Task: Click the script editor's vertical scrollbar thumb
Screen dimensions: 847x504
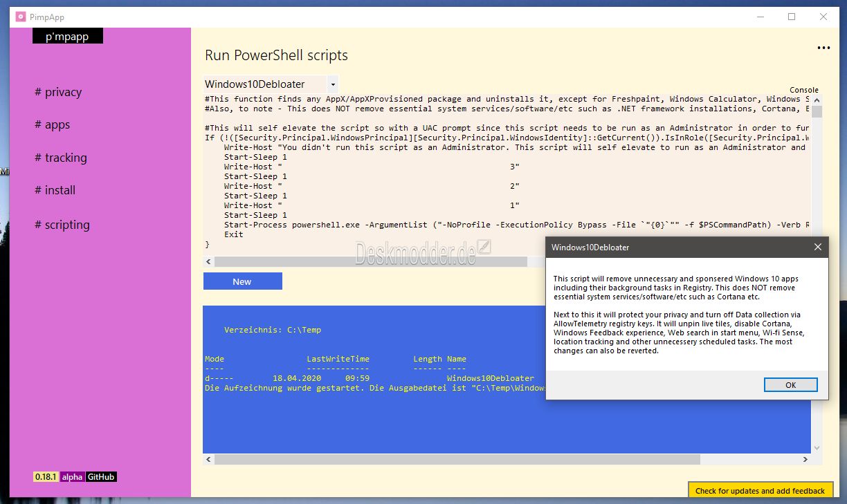Action: click(x=817, y=112)
